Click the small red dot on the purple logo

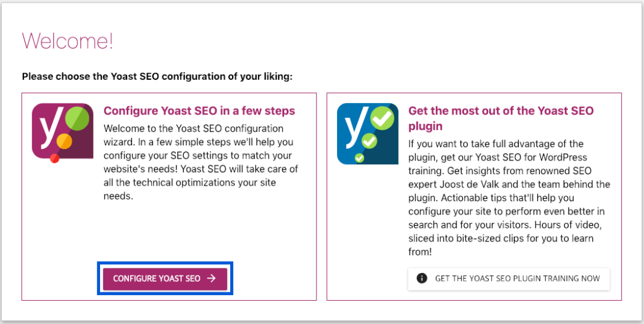pyautogui.click(x=54, y=159)
